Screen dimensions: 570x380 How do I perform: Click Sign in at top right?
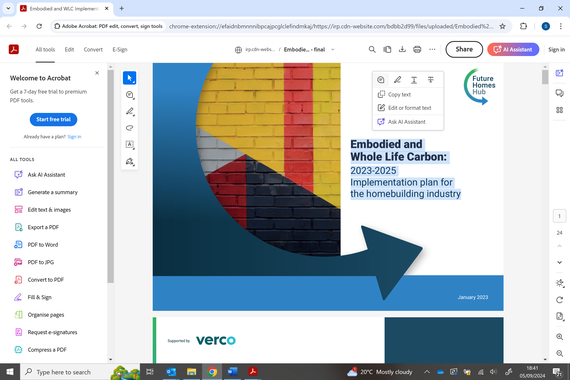(x=556, y=49)
